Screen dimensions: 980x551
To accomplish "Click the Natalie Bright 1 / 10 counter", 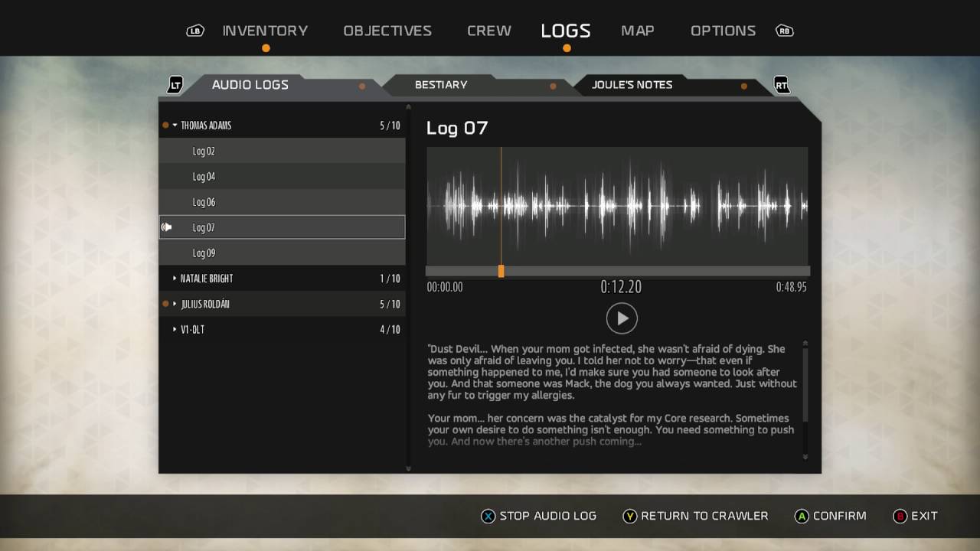I will point(390,279).
